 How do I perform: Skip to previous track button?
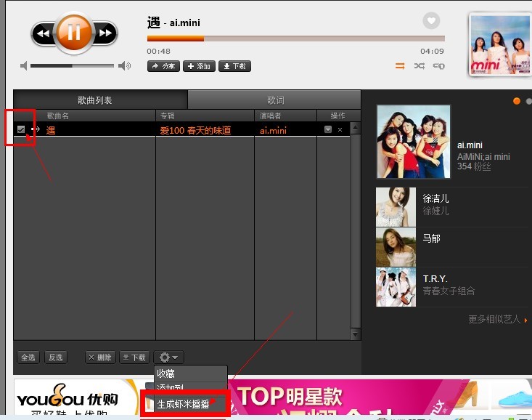[x=44, y=33]
